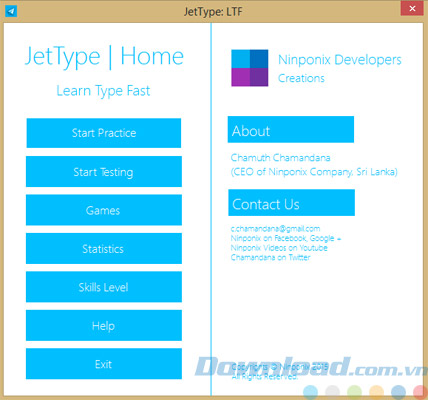Click the Chamuth Chamandana name text
Screen dimensions: 428x400
click(x=280, y=157)
